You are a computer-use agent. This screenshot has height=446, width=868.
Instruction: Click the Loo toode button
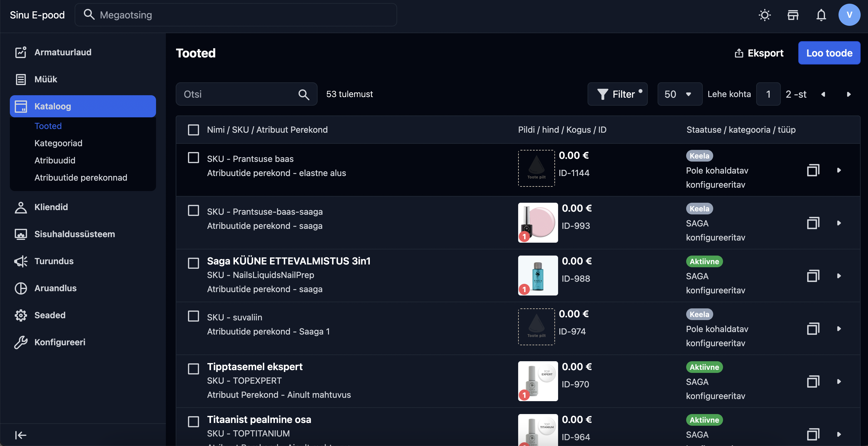829,53
